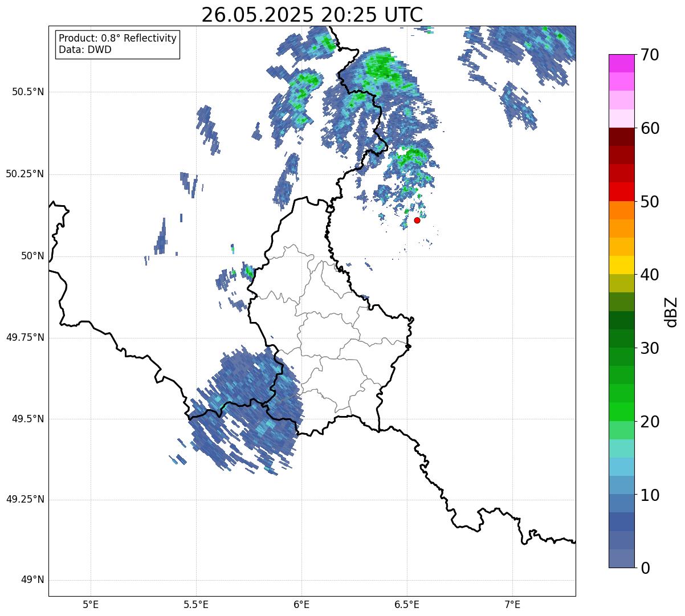This screenshot has width=685, height=616.
Task: Click the latitude label 49.75°N
Action: tap(25, 337)
